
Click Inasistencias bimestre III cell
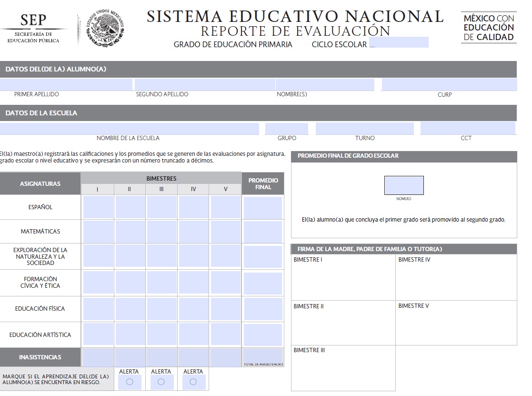(162, 357)
